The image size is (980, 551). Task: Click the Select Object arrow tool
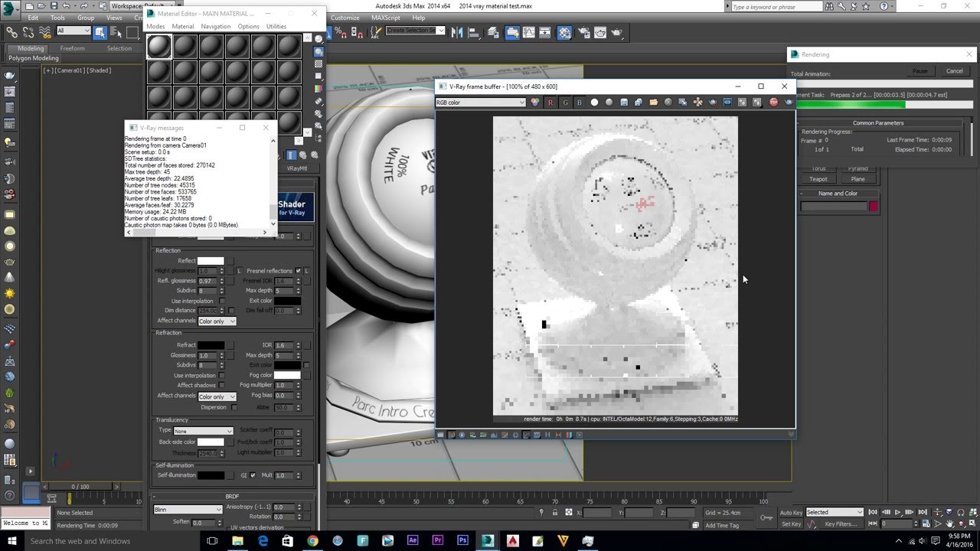click(100, 32)
